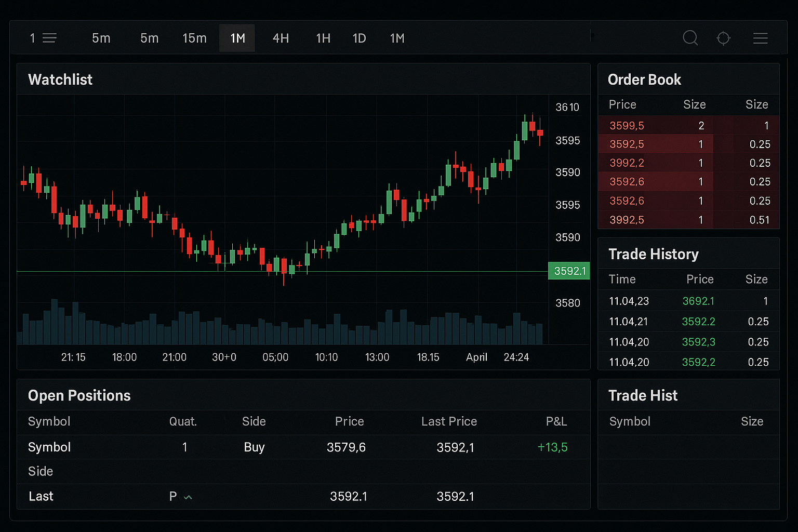Select the 1H chart timeframe

tap(323, 37)
